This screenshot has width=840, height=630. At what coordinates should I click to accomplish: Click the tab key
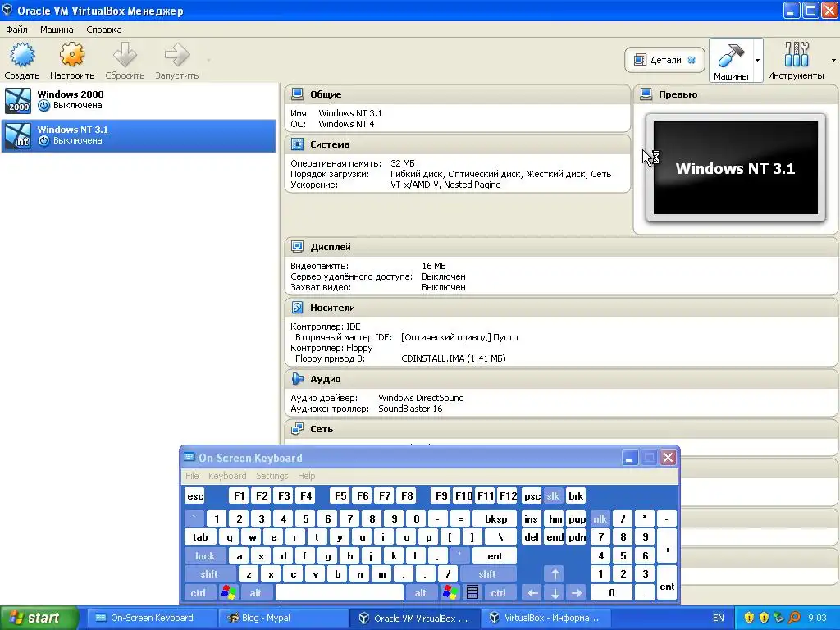click(x=200, y=536)
